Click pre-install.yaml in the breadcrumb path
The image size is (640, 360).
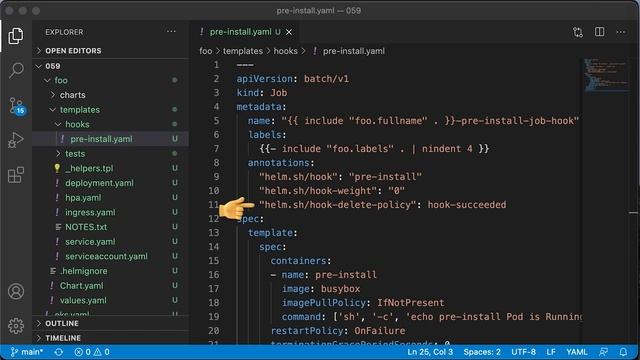353,51
